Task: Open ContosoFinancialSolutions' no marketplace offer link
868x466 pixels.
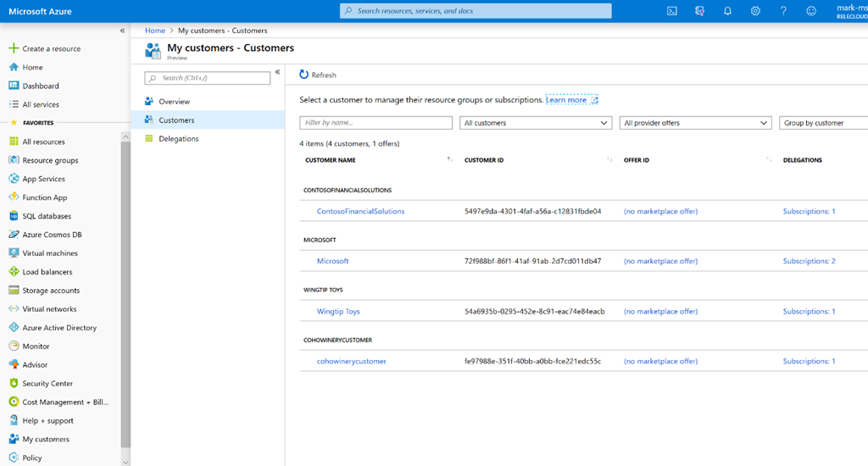Action: (x=660, y=212)
